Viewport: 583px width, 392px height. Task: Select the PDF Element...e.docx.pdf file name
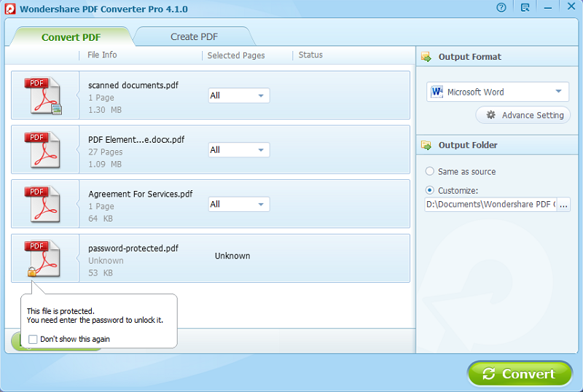tap(136, 139)
